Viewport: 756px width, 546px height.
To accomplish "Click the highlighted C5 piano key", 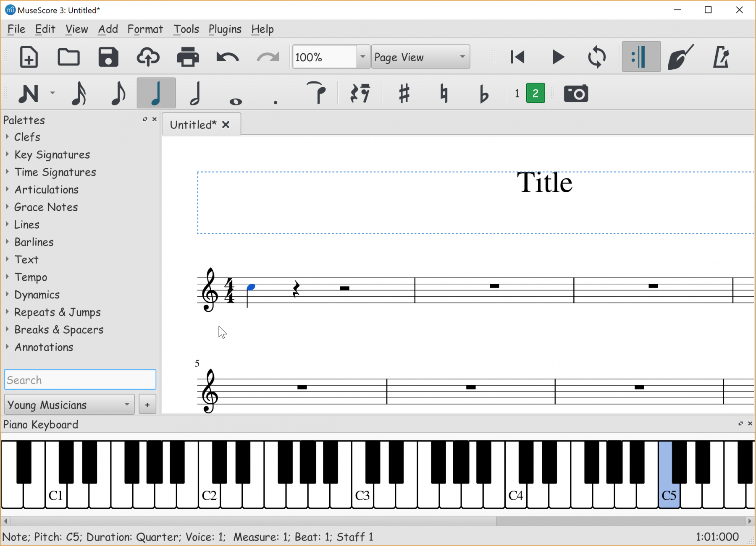I will 669,495.
